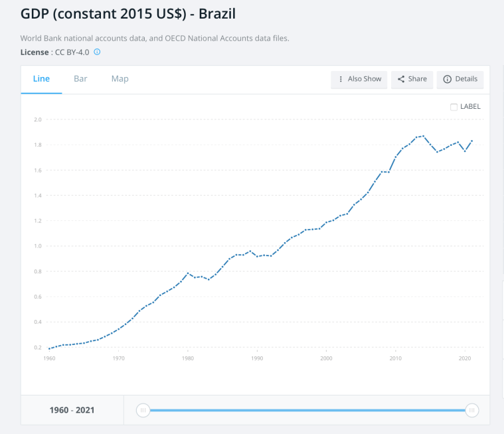This screenshot has height=434, width=504.
Task: Enable the LABEL checkbox
Action: [x=454, y=107]
